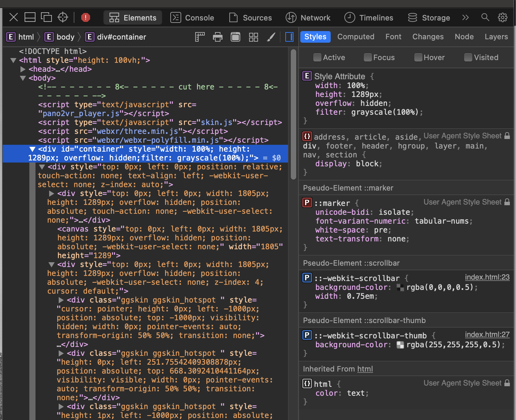
Task: Select html in the breadcrumb path
Action: [x=20, y=37]
